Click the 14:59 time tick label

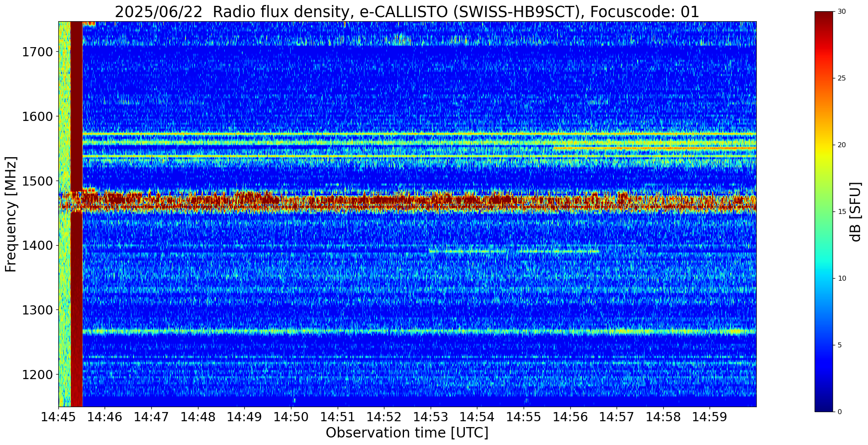tap(710, 417)
